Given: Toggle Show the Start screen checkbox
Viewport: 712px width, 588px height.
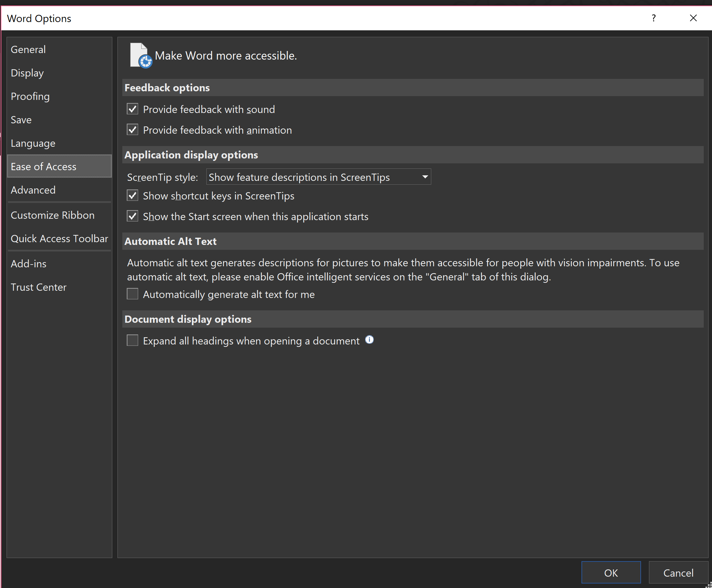Looking at the screenshot, I should pos(133,216).
